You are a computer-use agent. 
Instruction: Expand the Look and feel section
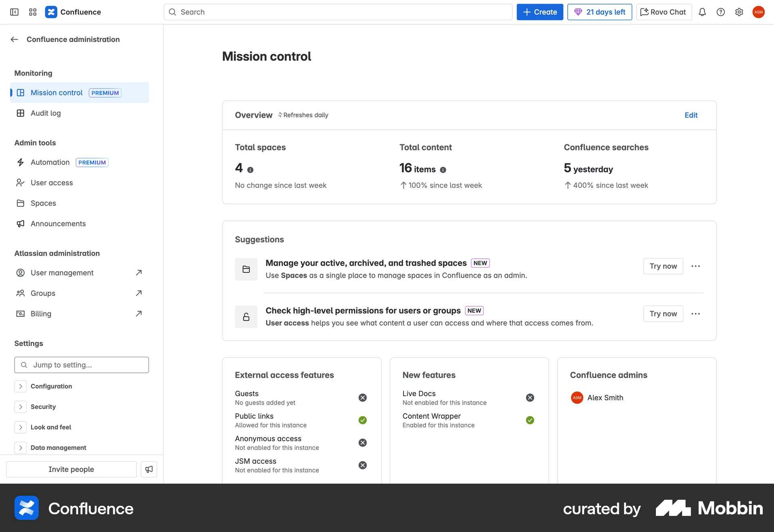pyautogui.click(x=20, y=427)
